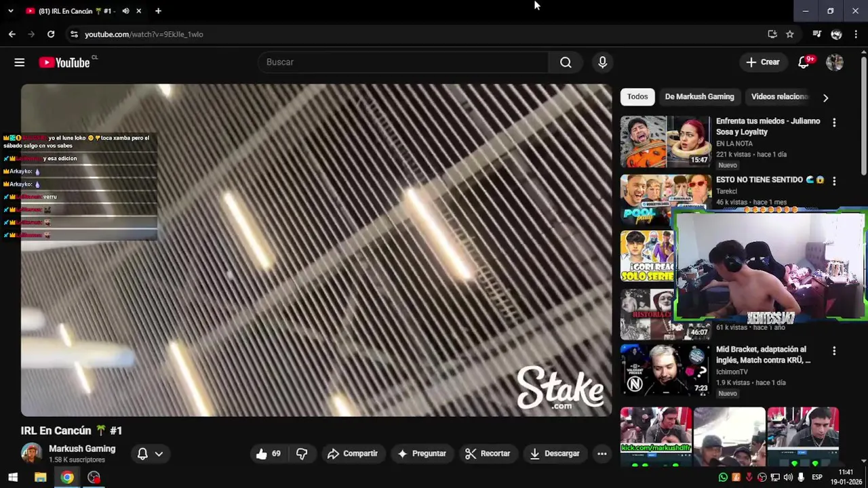This screenshot has height=488, width=868.
Task: Close the IRL En Cancún tab
Action: point(138,11)
